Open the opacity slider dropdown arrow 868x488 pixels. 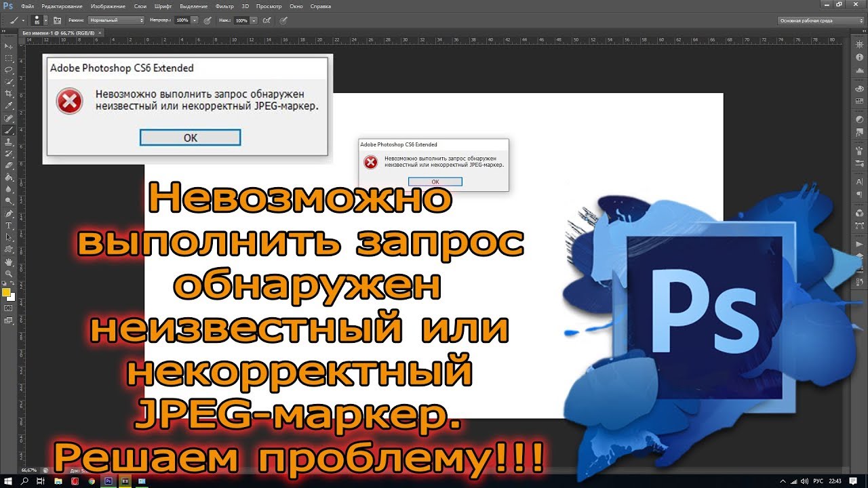click(195, 20)
